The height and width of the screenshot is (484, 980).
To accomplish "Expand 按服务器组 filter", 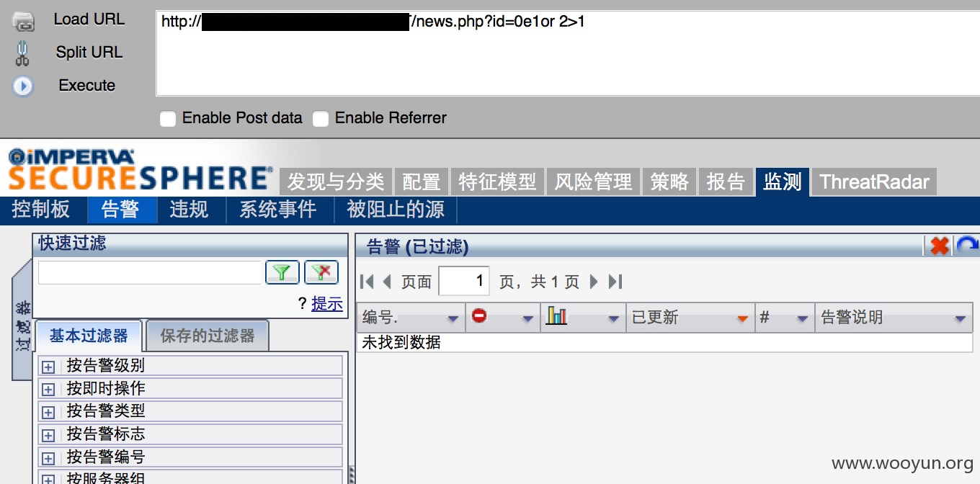I will (x=48, y=479).
